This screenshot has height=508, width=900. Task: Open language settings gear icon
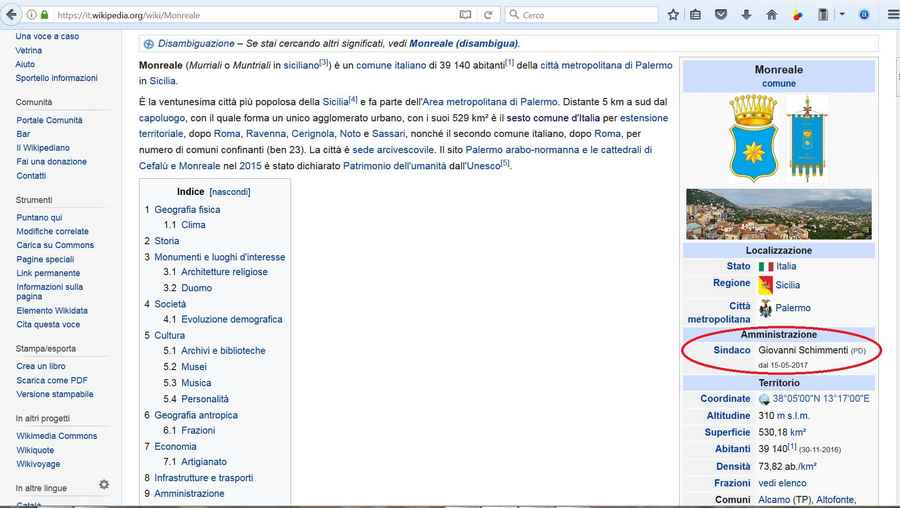(104, 484)
